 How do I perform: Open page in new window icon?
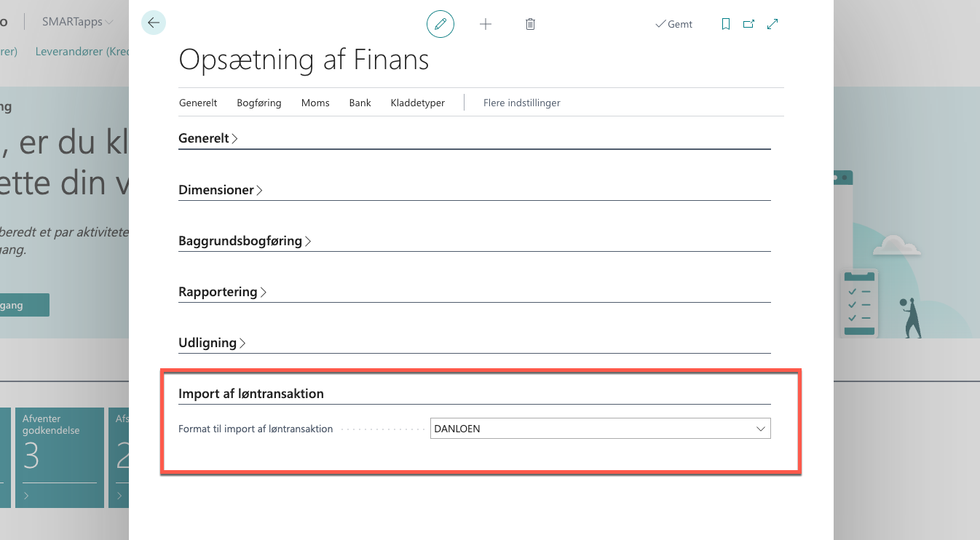748,24
